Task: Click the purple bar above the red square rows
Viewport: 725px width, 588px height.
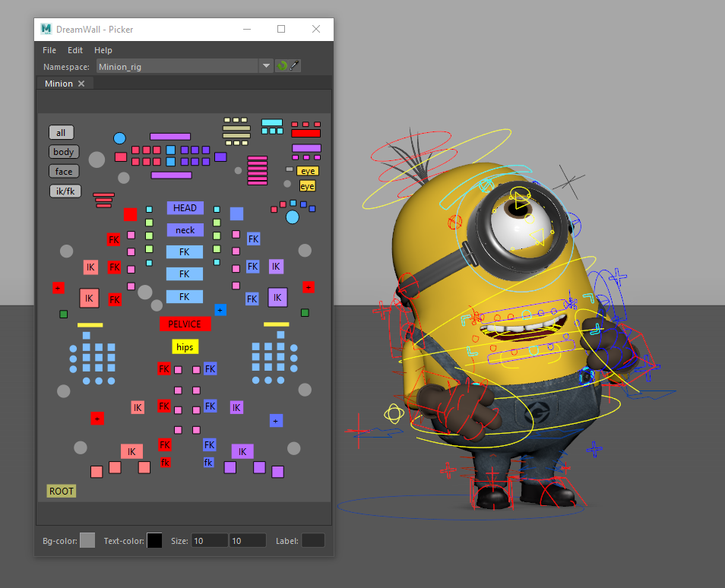Action: pos(170,137)
